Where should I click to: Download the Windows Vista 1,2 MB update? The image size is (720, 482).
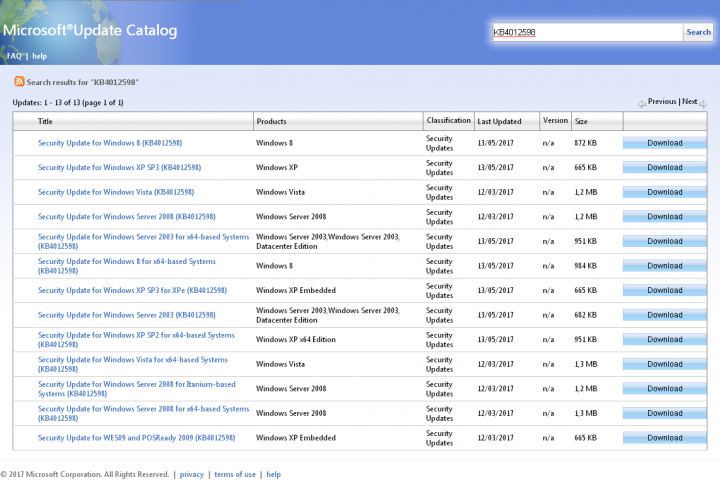[664, 192]
